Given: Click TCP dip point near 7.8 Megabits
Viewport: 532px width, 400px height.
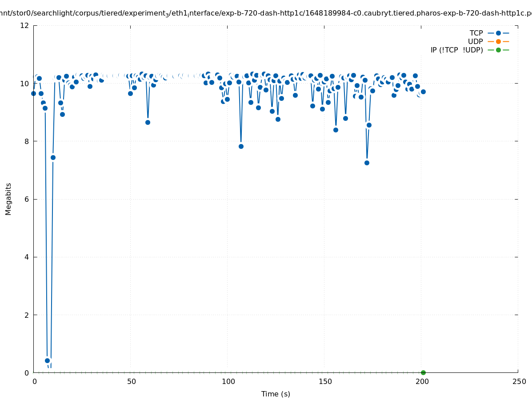Looking at the screenshot, I should click(x=241, y=146).
